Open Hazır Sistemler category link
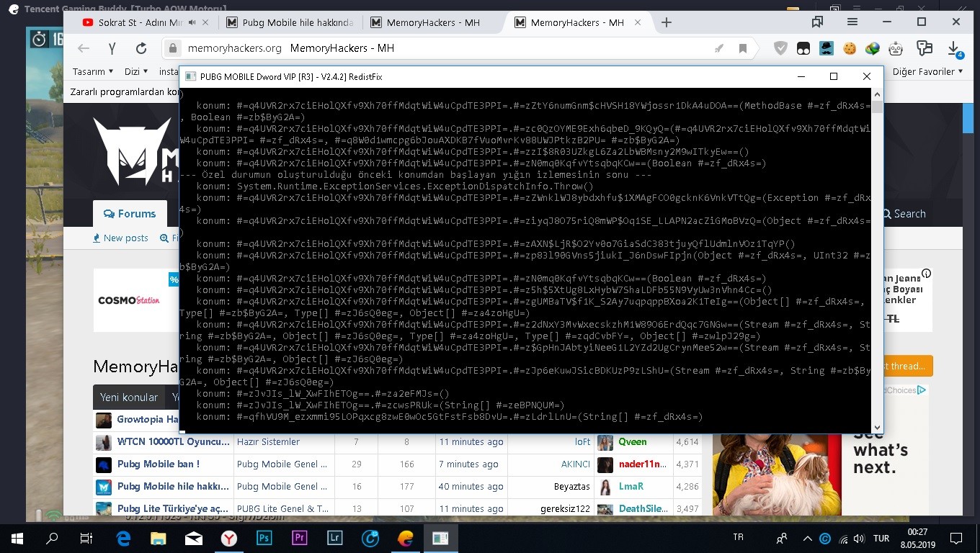This screenshot has width=980, height=553. tap(268, 441)
